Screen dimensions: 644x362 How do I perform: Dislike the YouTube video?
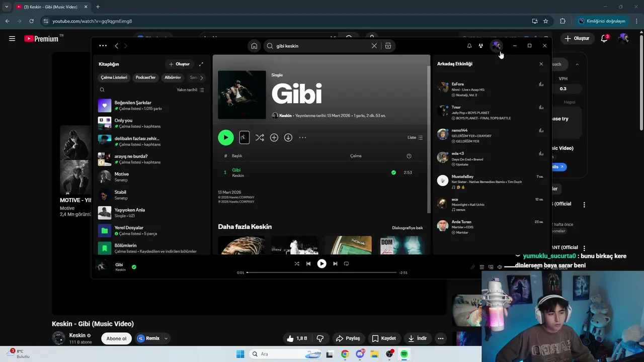(x=320, y=338)
